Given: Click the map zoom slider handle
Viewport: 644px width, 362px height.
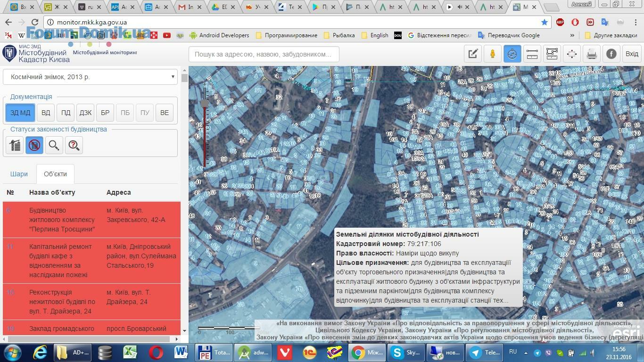Looking at the screenshot, I should 204,103.
